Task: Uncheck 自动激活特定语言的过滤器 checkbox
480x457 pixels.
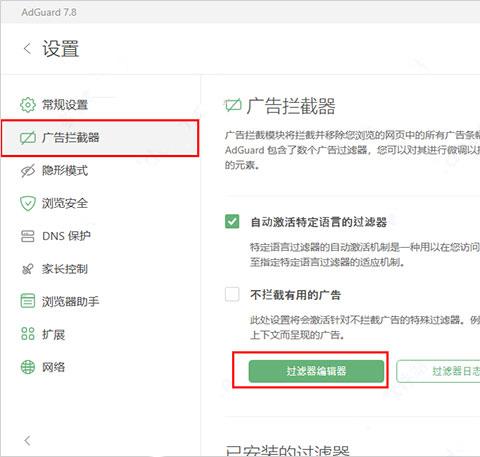Action: [x=232, y=221]
